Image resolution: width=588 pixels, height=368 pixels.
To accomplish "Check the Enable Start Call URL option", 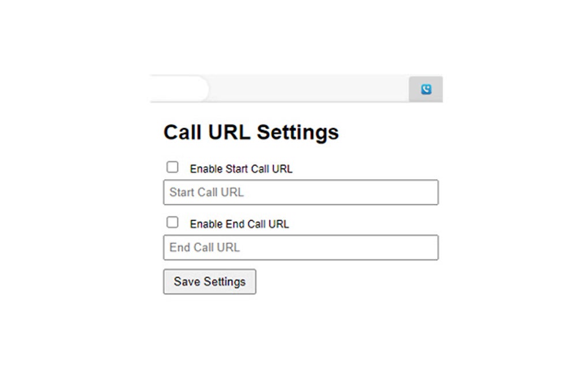I will 172,167.
